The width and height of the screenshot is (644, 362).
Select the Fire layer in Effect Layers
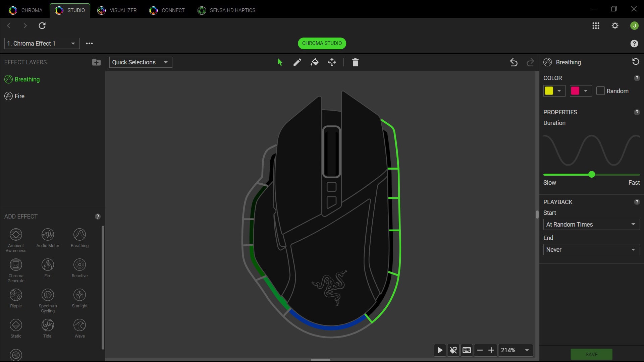19,96
